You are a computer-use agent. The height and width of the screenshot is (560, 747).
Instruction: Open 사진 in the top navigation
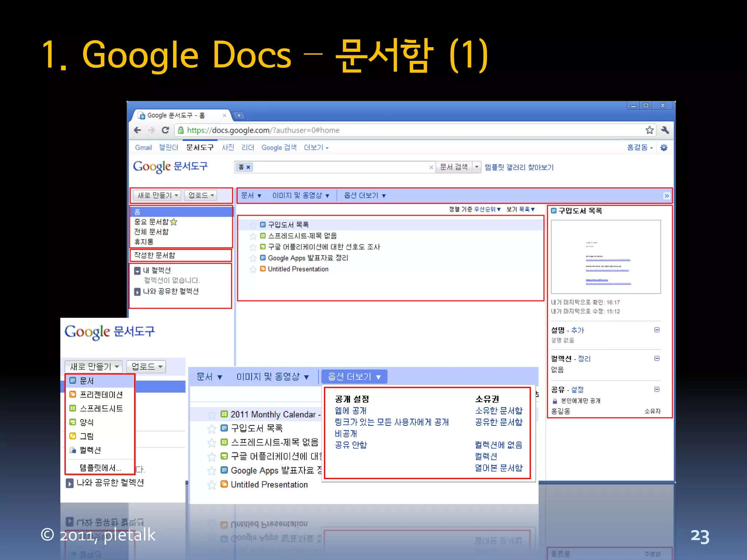pos(228,148)
